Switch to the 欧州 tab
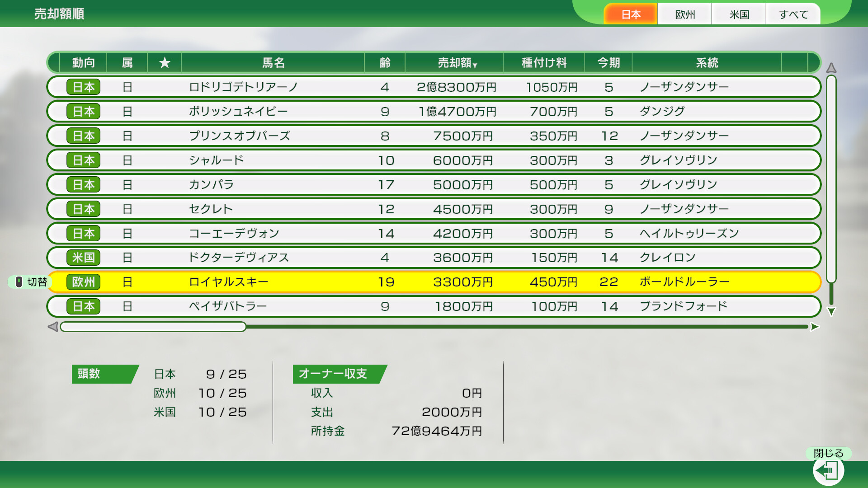Viewport: 868px width, 488px height. pyautogui.click(x=684, y=14)
